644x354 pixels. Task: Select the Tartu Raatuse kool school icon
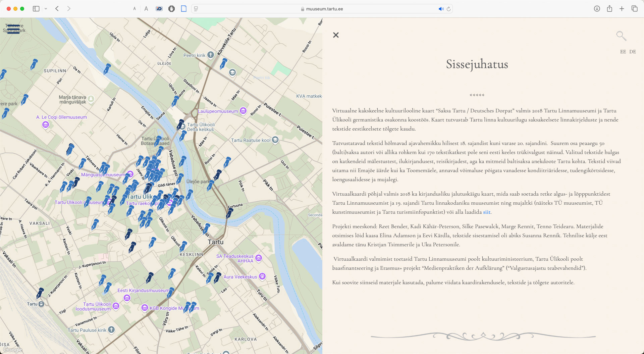(275, 140)
